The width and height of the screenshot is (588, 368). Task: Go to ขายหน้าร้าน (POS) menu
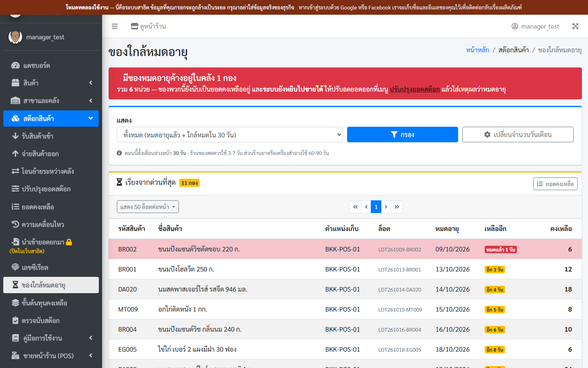click(51, 356)
